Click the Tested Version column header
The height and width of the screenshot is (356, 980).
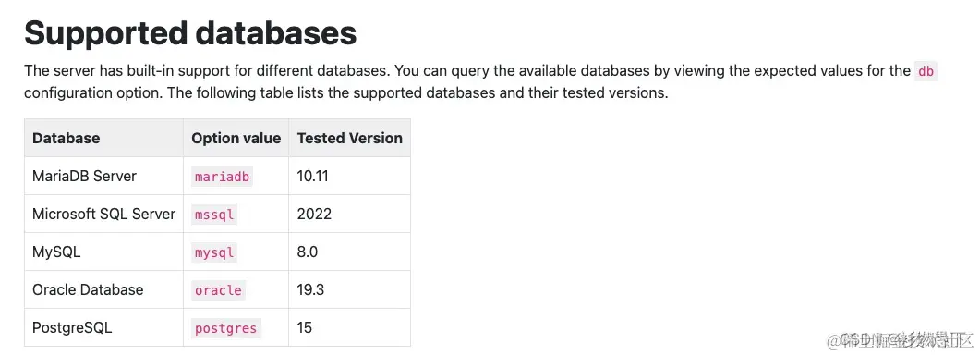coord(350,139)
